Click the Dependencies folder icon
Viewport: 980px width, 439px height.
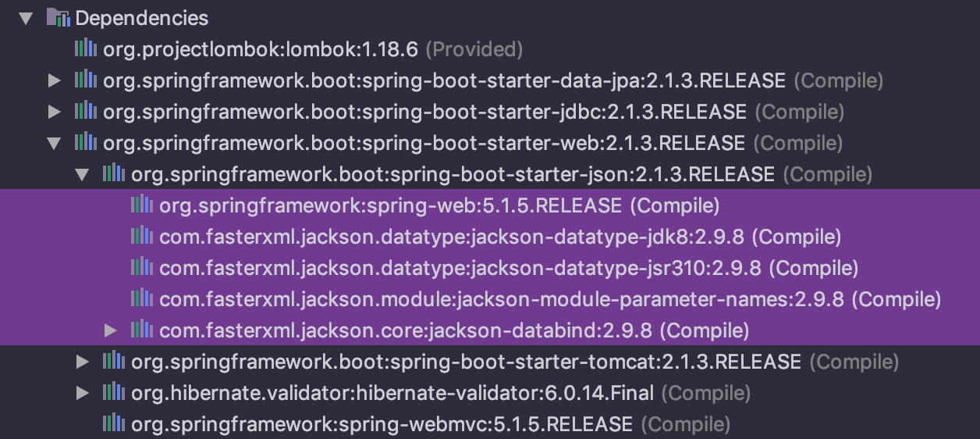58,17
